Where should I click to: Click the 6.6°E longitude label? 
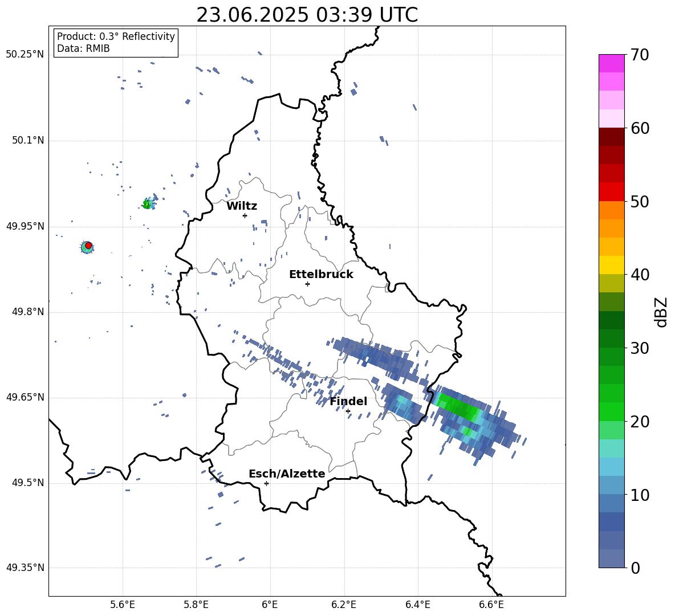[491, 605]
